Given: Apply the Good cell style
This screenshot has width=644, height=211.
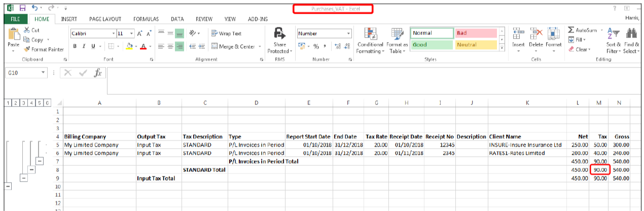Looking at the screenshot, I should [x=431, y=45].
